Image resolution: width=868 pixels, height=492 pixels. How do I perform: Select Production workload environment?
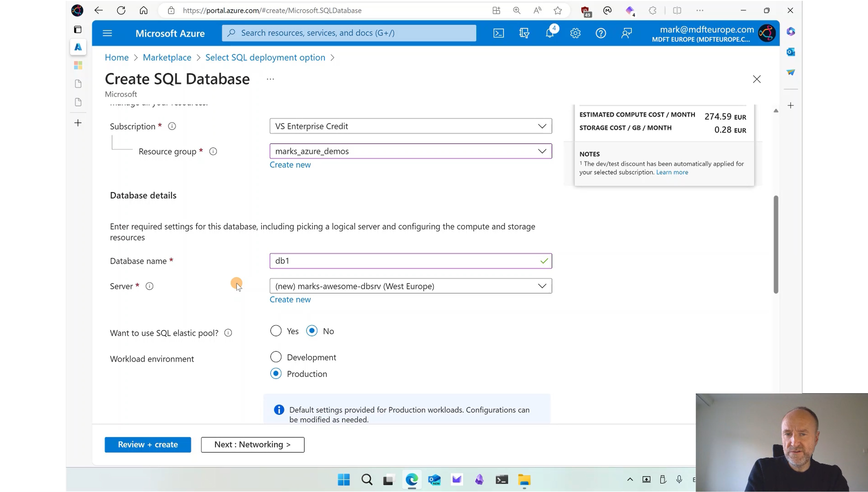point(276,373)
